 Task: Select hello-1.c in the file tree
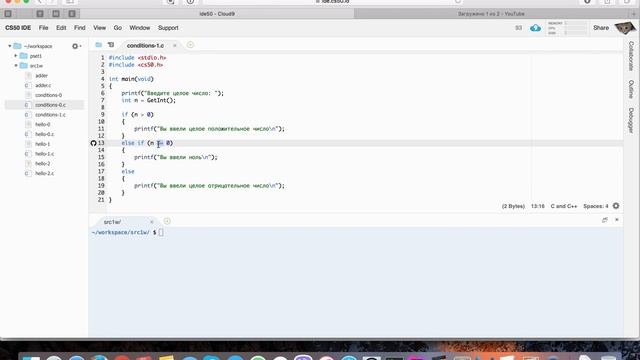tap(44, 154)
